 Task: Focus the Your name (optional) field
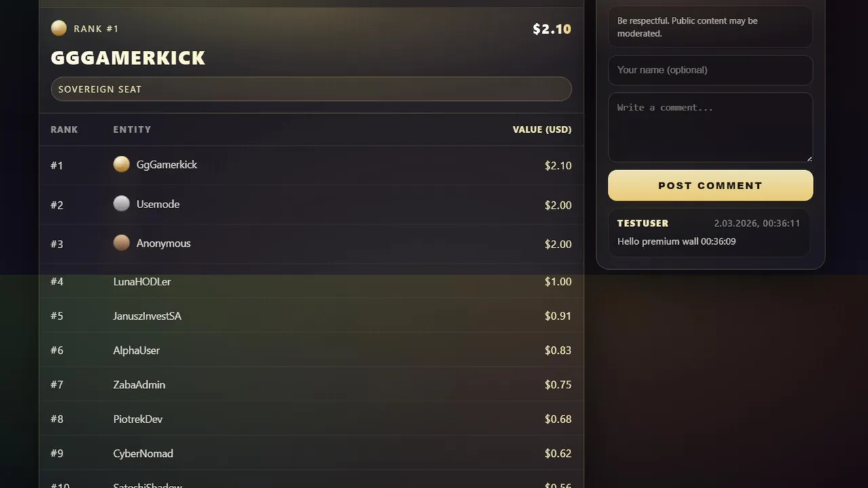(x=710, y=70)
